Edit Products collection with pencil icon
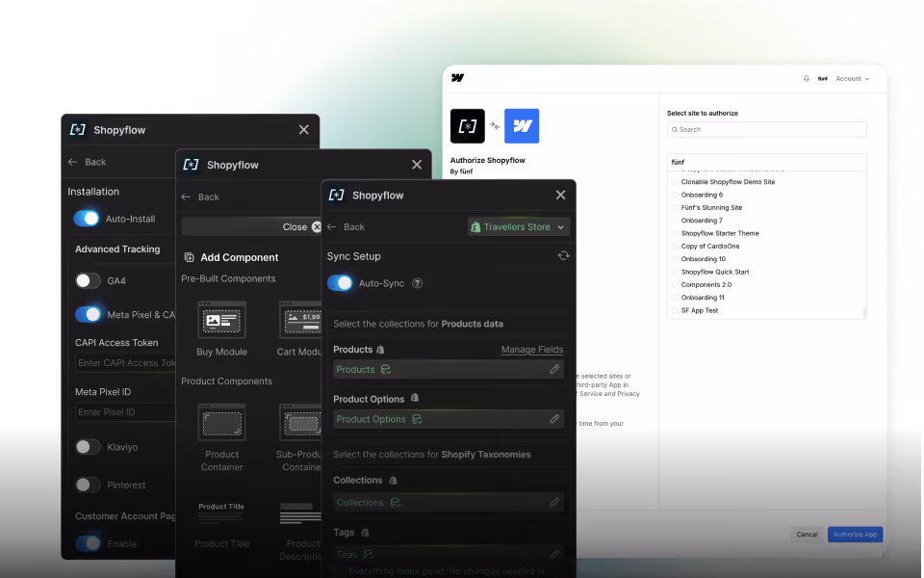 (554, 369)
